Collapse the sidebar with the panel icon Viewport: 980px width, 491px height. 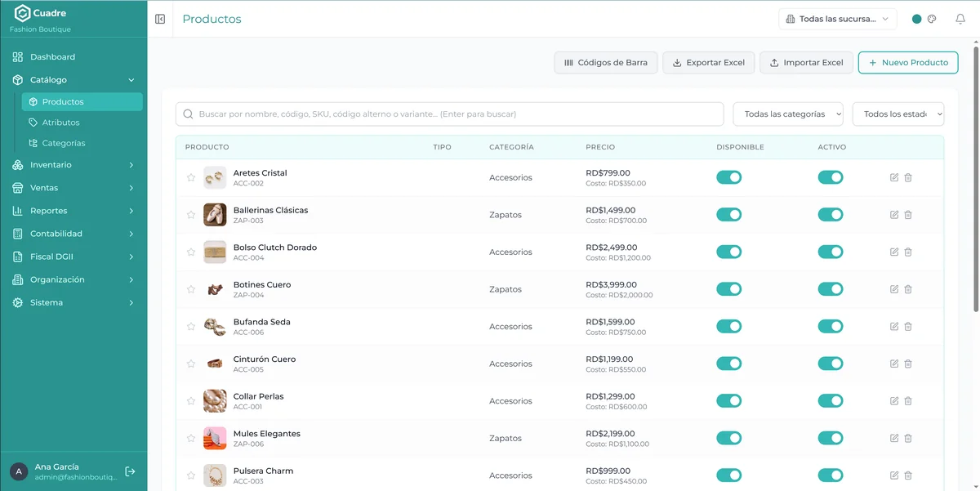[x=160, y=19]
